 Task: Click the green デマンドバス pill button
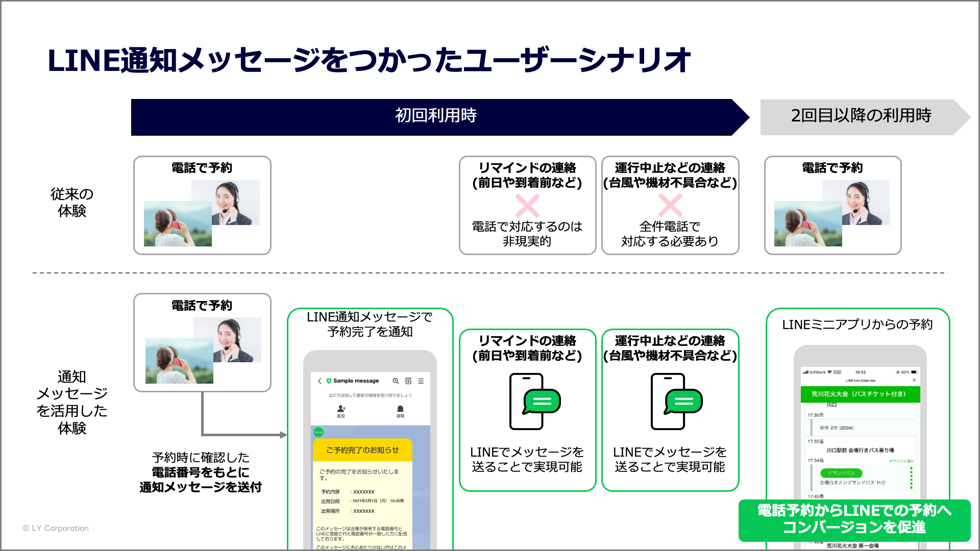(x=841, y=473)
